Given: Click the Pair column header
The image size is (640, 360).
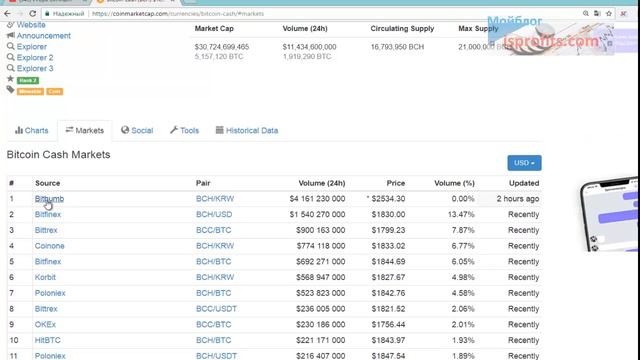Looking at the screenshot, I should [x=203, y=183].
